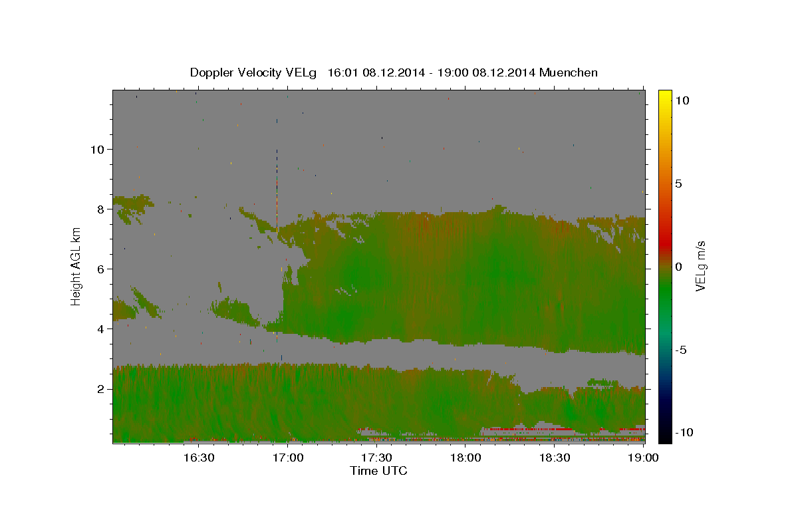Click the 19:00 time tick label
The width and height of the screenshot is (798, 532).
[643, 458]
